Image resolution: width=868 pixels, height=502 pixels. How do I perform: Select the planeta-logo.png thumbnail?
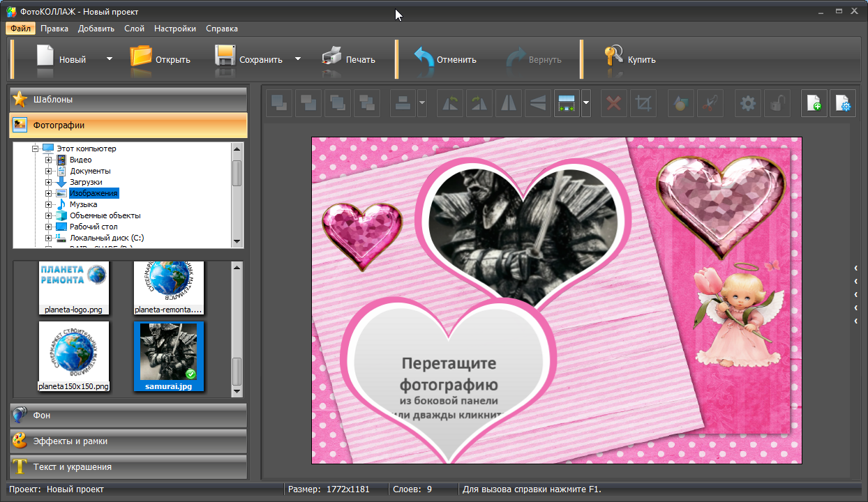[73, 287]
